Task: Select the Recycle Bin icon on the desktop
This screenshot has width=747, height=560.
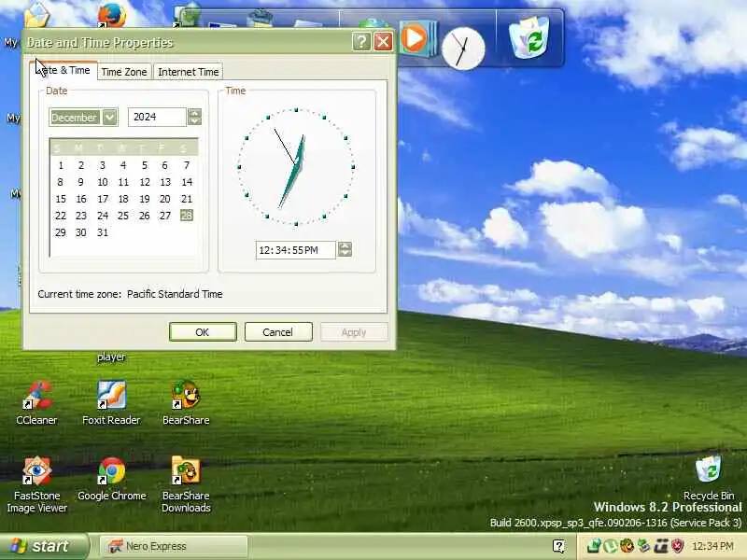Action: pyautogui.click(x=709, y=469)
